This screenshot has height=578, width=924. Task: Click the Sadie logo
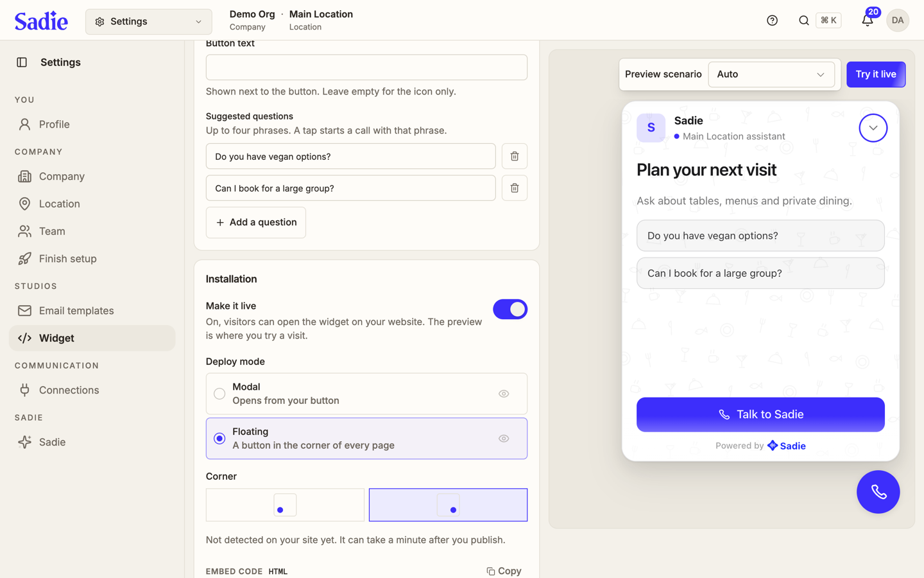(41, 21)
